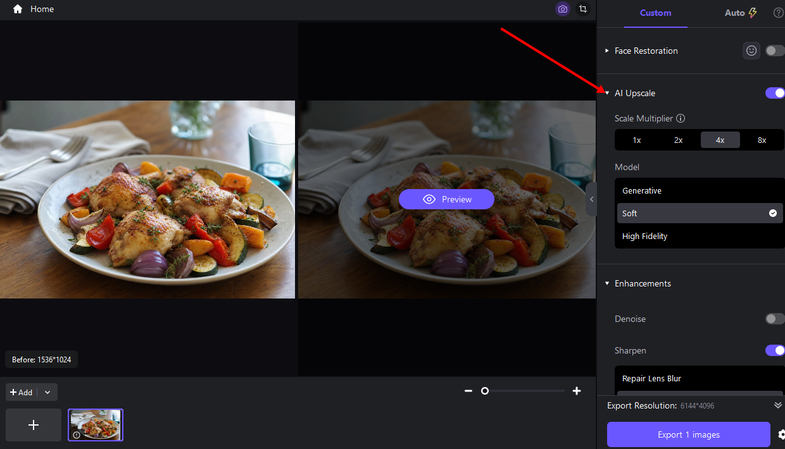Select the 1x scale multiplier

637,140
